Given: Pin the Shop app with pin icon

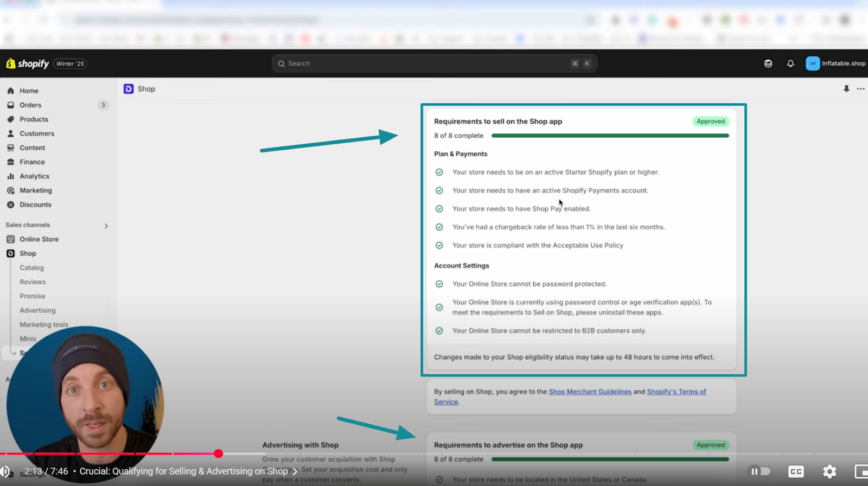Looking at the screenshot, I should click(x=846, y=89).
